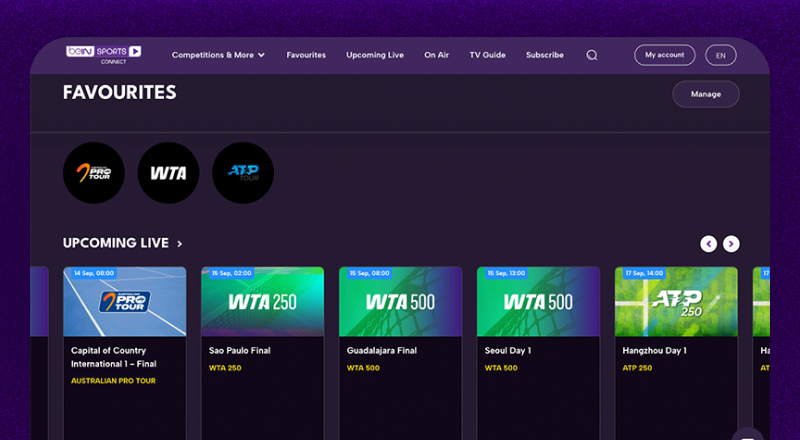The height and width of the screenshot is (440, 800).
Task: Click the '14 Sep, 08:00' date badge
Action: click(x=94, y=273)
